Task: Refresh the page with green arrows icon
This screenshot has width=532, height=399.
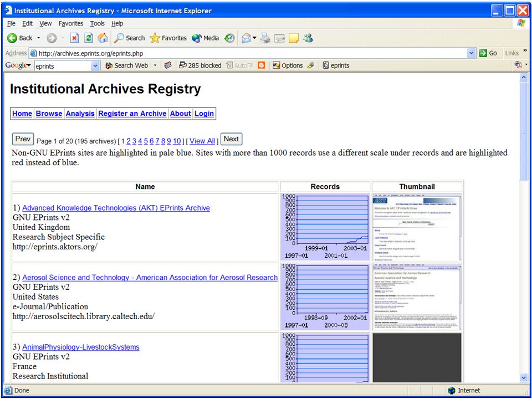Action: click(x=89, y=38)
